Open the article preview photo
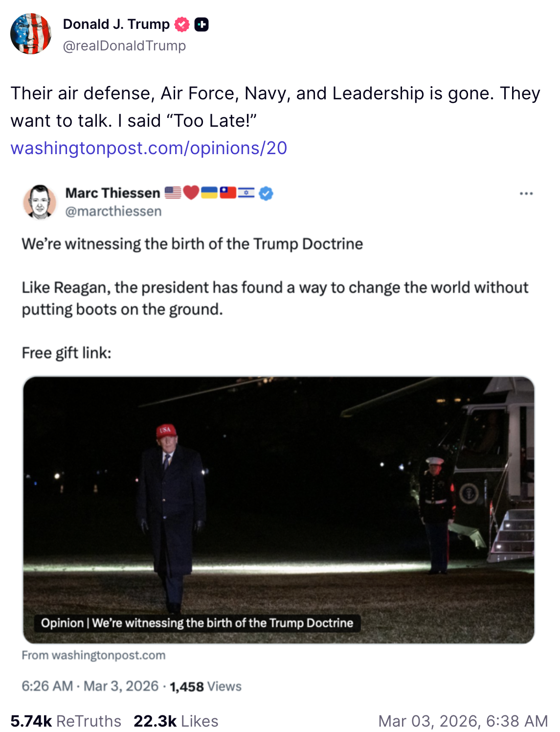The height and width of the screenshot is (732, 560). point(278,489)
